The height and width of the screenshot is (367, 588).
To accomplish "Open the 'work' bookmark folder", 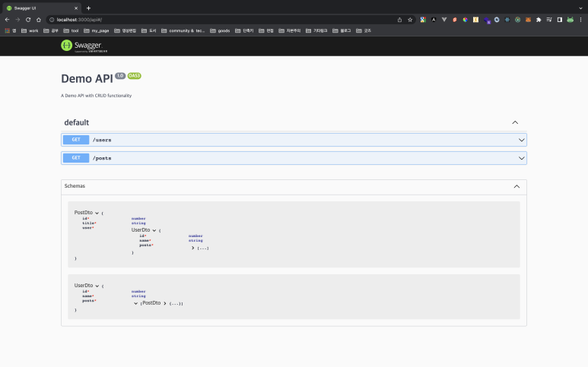I will tap(30, 30).
